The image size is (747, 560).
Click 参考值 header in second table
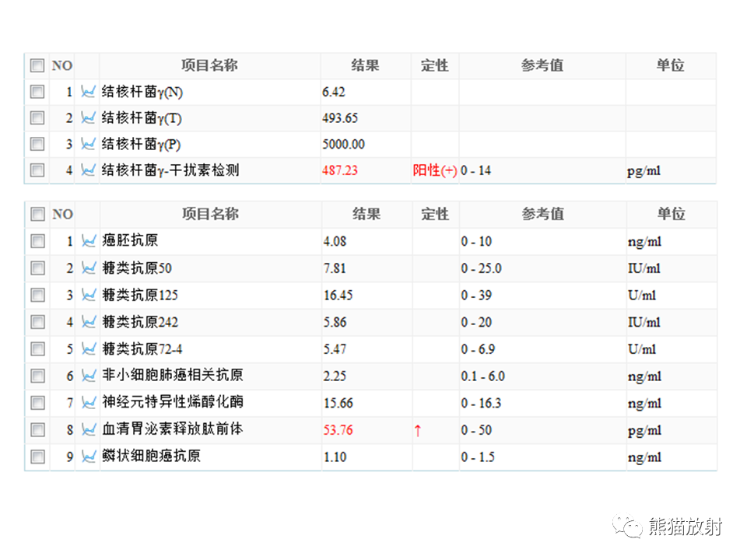click(543, 214)
